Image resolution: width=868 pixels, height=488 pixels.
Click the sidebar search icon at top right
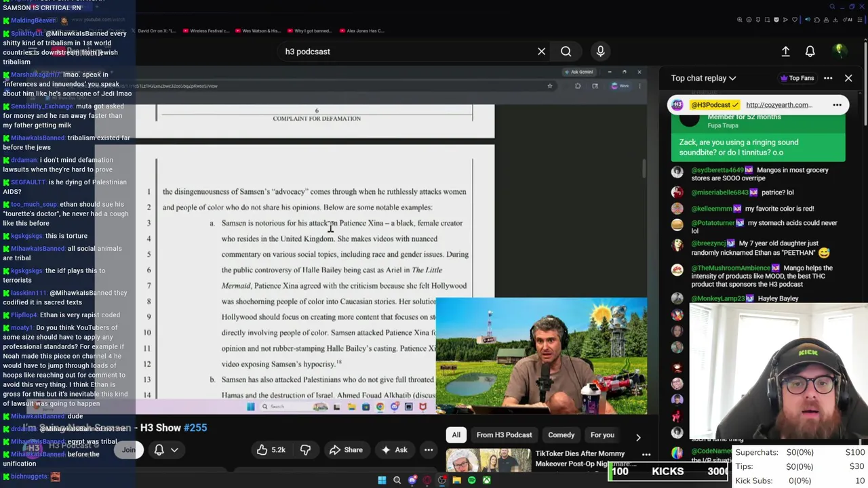point(833,7)
